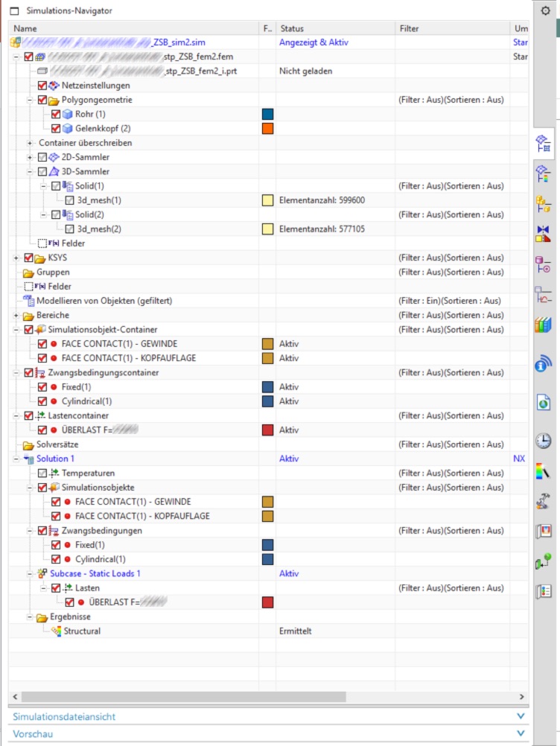Collapse the Solution 1 node
Image resolution: width=560 pixels, height=746 pixels.
click(x=16, y=459)
